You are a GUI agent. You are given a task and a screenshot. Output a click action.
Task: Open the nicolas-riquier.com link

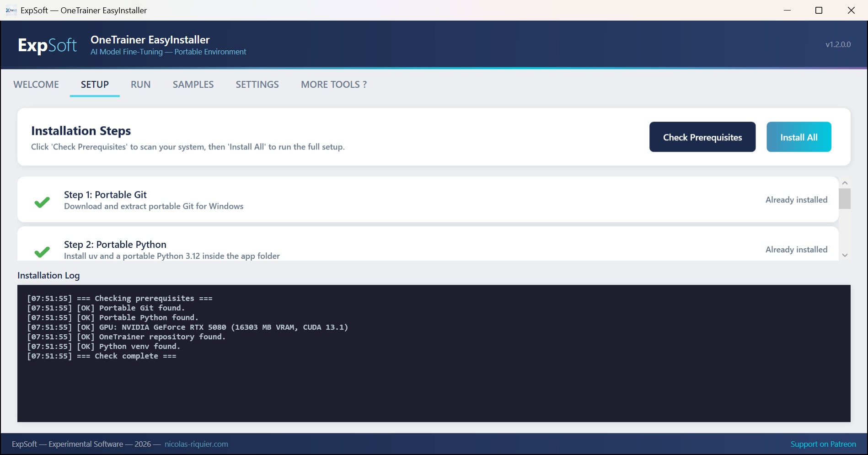coord(196,444)
